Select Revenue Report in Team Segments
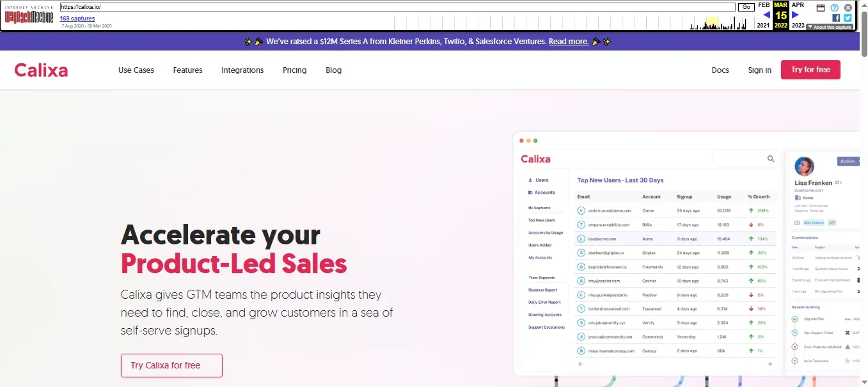 point(542,290)
